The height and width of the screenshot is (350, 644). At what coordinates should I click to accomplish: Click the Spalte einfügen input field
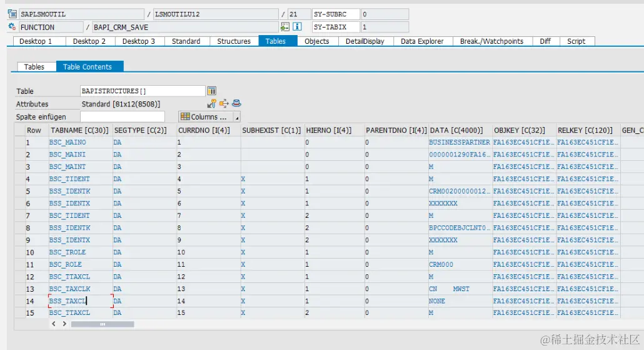tap(123, 117)
